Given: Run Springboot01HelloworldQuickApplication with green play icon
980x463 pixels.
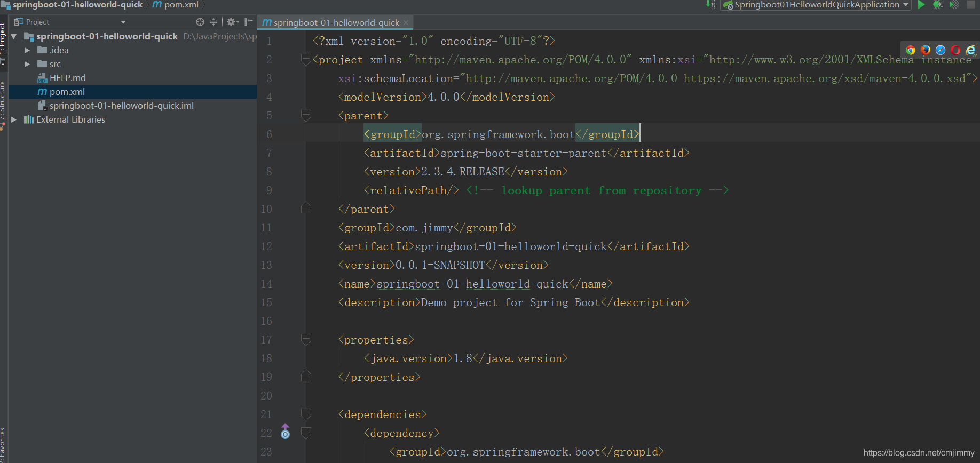Looking at the screenshot, I should click(x=921, y=5).
